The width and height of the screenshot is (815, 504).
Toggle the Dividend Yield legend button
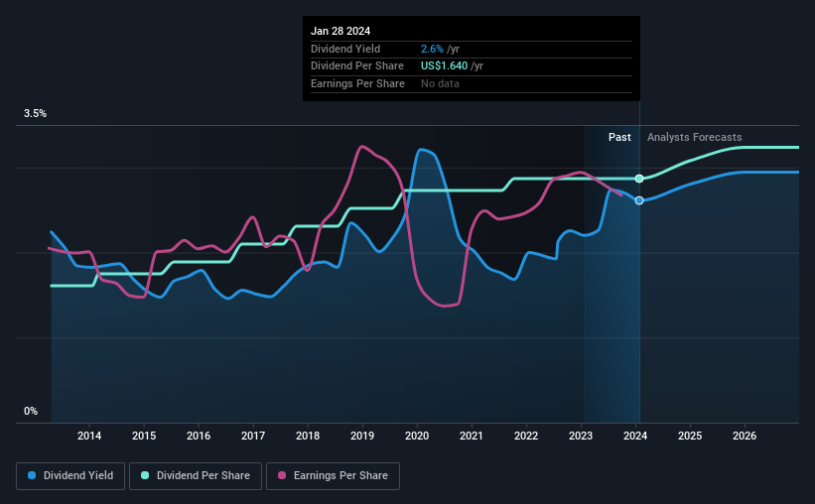pos(70,476)
